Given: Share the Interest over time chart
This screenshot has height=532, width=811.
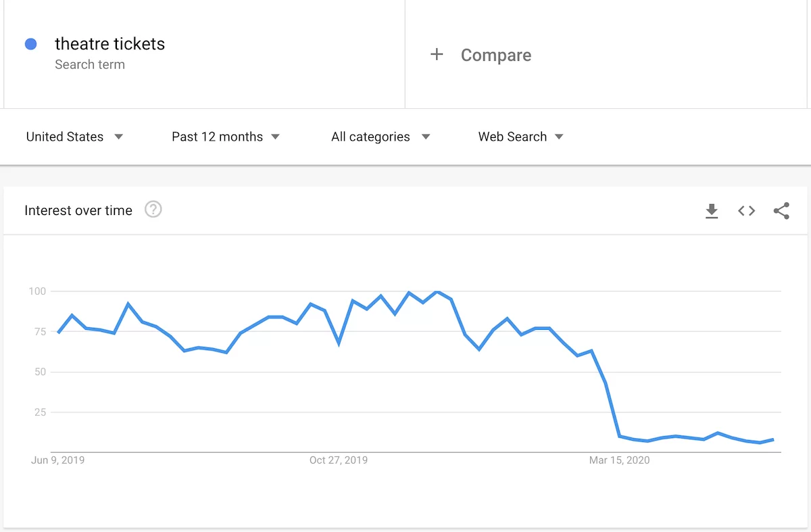Looking at the screenshot, I should click(781, 210).
